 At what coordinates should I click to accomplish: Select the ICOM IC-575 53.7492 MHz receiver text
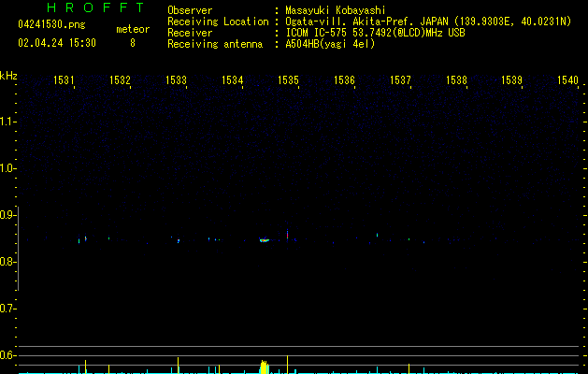point(375,33)
